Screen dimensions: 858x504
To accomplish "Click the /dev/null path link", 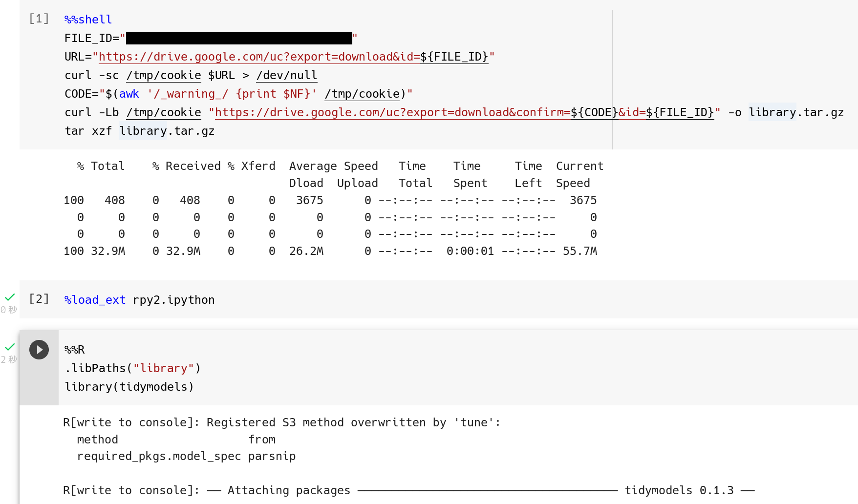I will pos(287,75).
